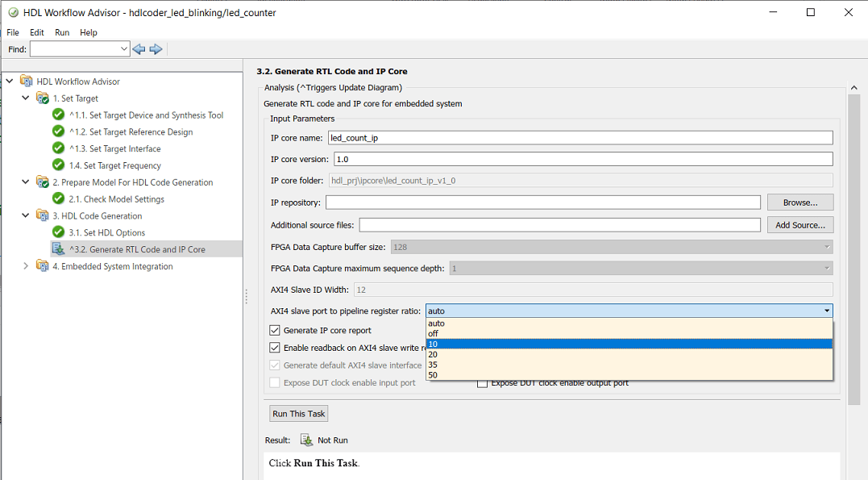This screenshot has width=868, height=480.
Task: Toggle Enable readback on AXI4 slave checkbox
Action: [x=276, y=348]
